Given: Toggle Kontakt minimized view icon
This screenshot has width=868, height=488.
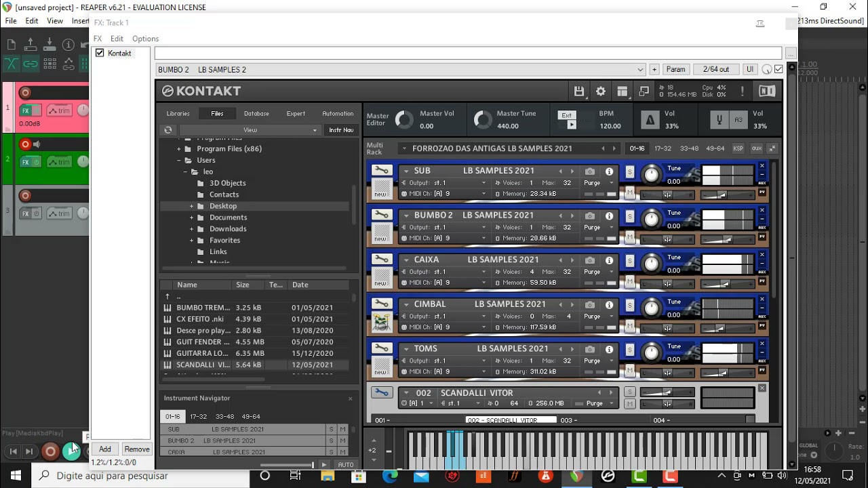Looking at the screenshot, I should (x=644, y=90).
